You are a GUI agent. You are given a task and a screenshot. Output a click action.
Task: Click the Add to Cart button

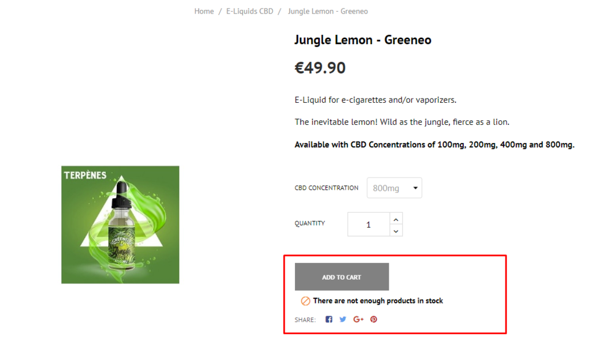point(341,277)
